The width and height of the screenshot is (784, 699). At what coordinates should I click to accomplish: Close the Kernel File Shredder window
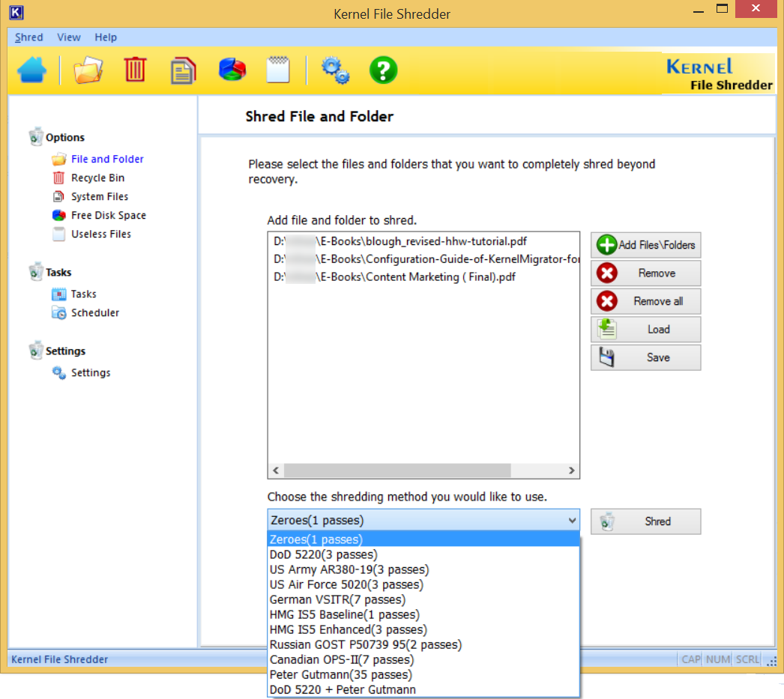[x=756, y=8]
